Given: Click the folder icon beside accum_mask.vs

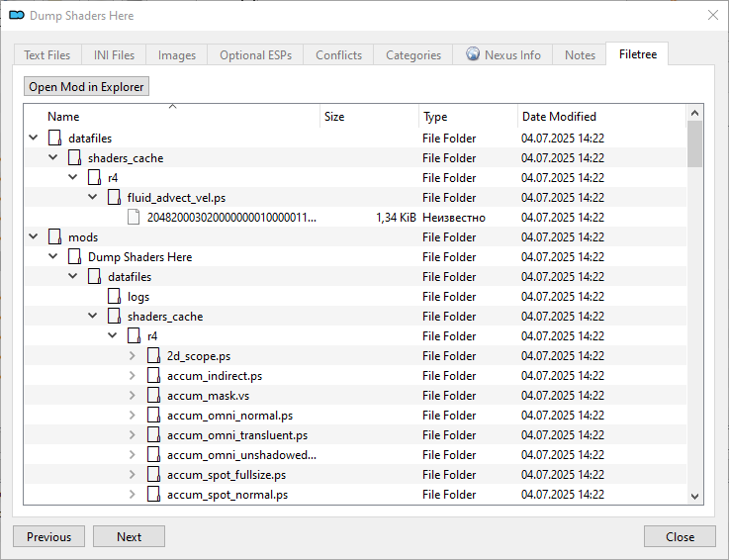Looking at the screenshot, I should click(x=153, y=396).
